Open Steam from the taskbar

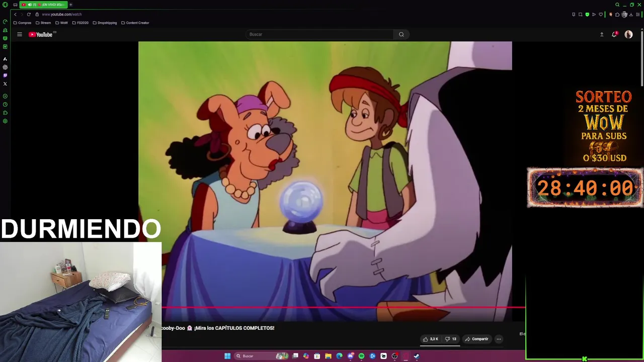point(416,356)
